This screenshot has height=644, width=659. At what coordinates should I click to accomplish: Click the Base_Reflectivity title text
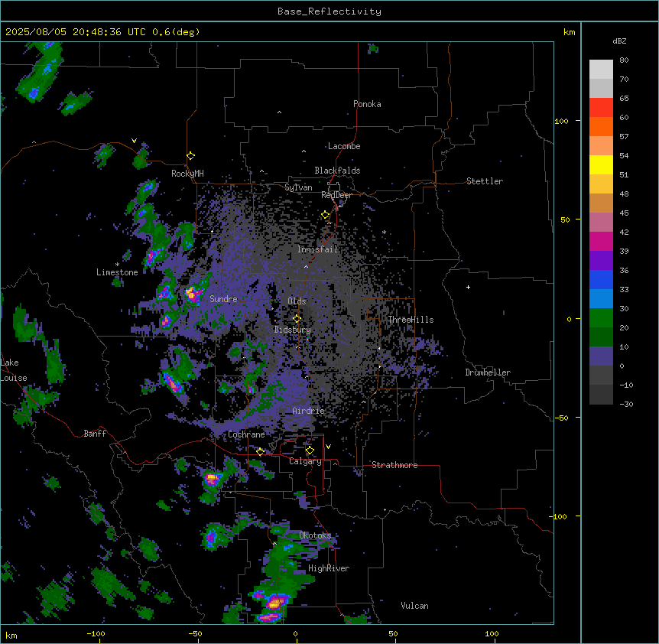click(x=329, y=11)
